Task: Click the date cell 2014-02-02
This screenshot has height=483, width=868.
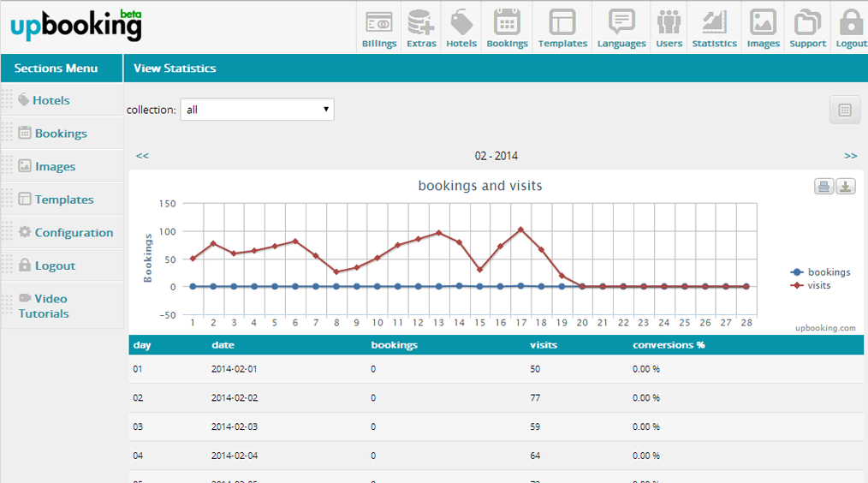Action: [235, 397]
